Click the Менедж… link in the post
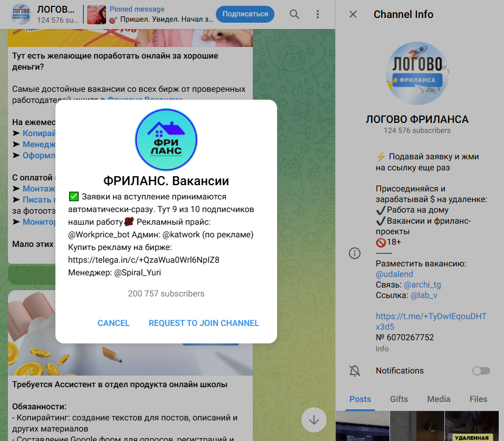Viewport: 504px width, 441px height. 39,144
